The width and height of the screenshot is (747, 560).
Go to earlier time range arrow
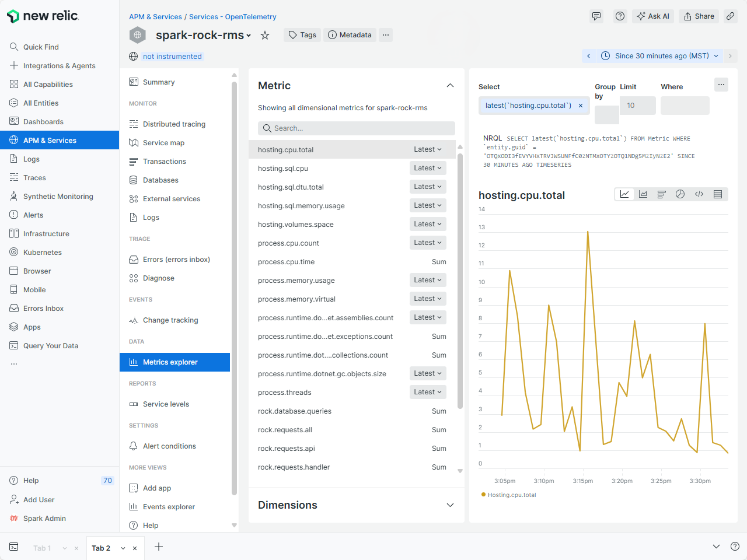click(588, 56)
